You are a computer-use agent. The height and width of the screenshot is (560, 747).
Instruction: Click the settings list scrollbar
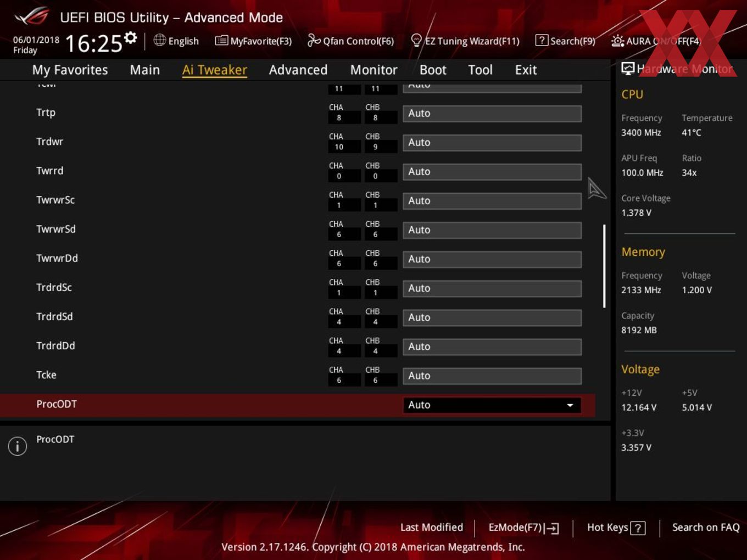[x=604, y=266]
